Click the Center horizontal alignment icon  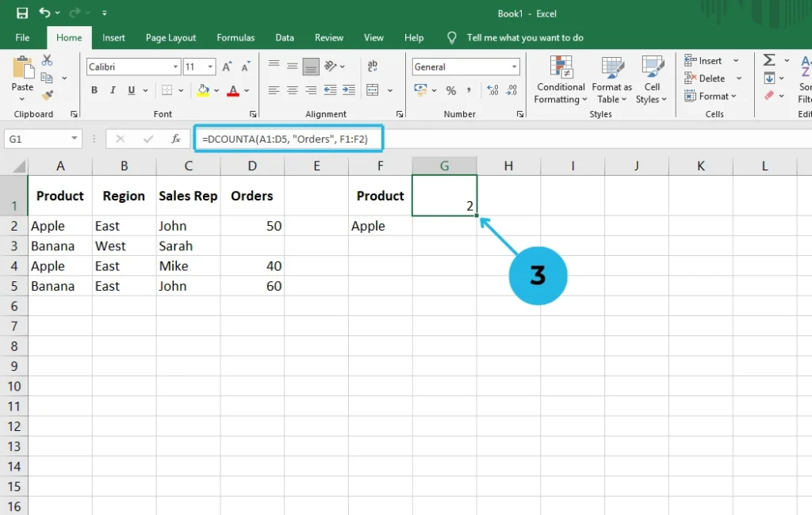click(x=293, y=90)
